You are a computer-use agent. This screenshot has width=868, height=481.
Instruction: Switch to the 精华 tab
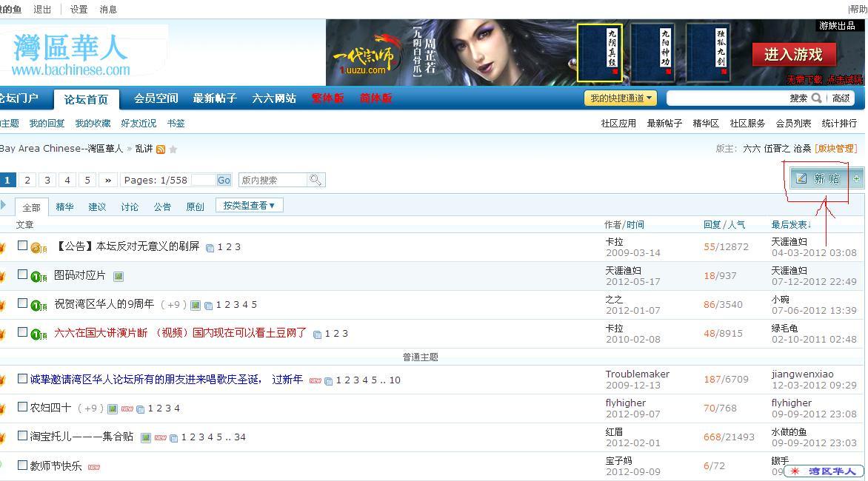[x=64, y=207]
